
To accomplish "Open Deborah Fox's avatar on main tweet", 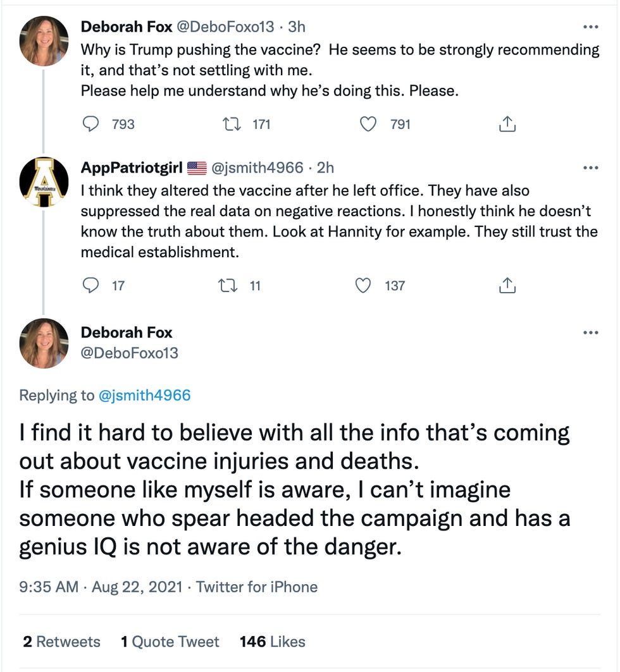I will (x=44, y=343).
